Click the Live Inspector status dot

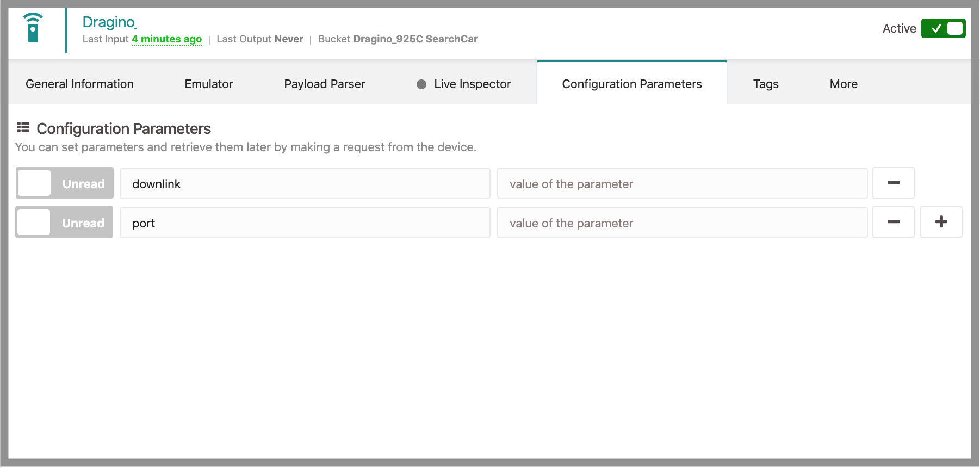click(421, 84)
